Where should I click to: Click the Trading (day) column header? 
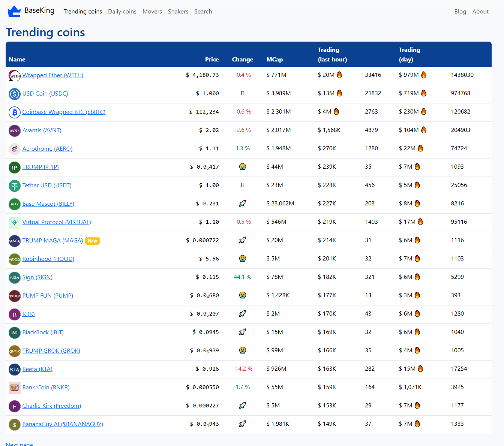pos(409,55)
